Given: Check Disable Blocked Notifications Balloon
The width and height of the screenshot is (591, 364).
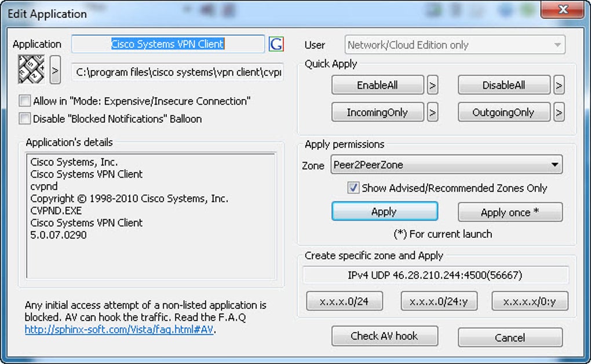Looking at the screenshot, I should coord(25,119).
